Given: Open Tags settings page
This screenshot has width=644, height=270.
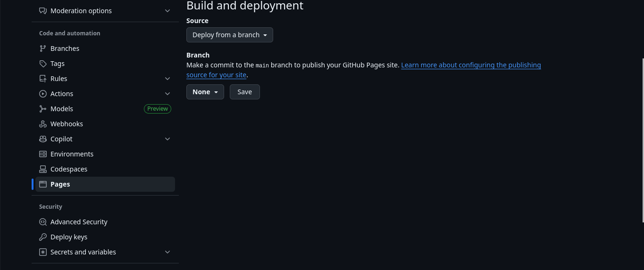Looking at the screenshot, I should pyautogui.click(x=105, y=64).
